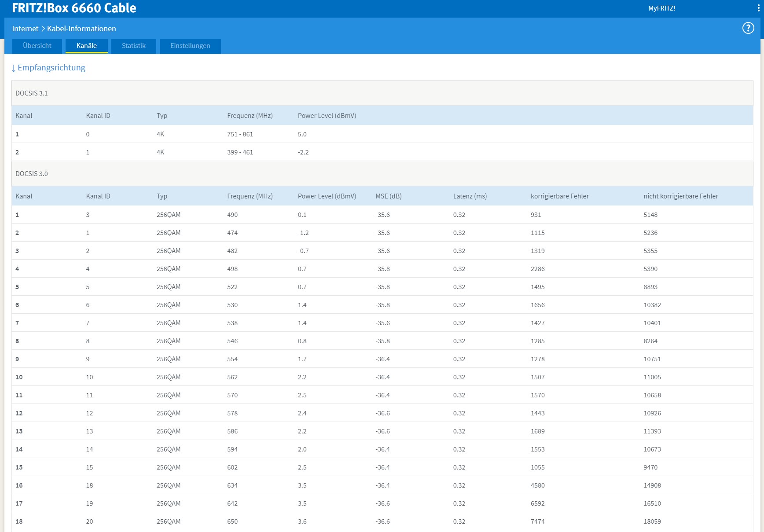Screen dimensions: 764x532
Task: Open the three-dot menu next to MyFRITZ!
Action: click(x=758, y=8)
